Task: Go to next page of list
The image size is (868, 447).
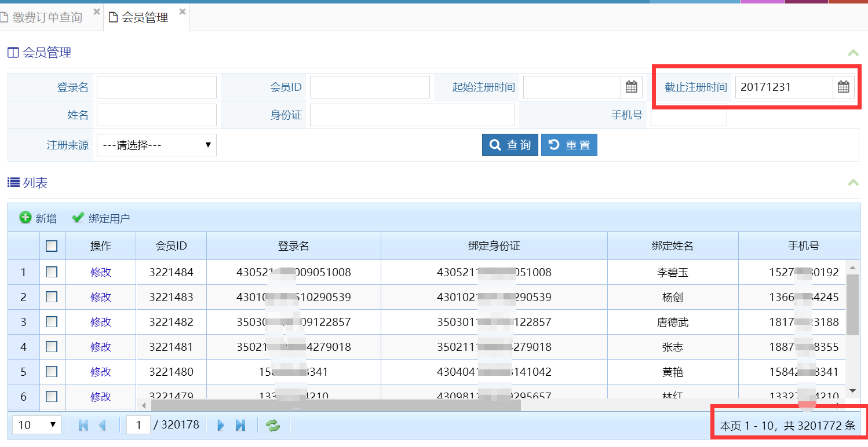Action: coord(221,426)
